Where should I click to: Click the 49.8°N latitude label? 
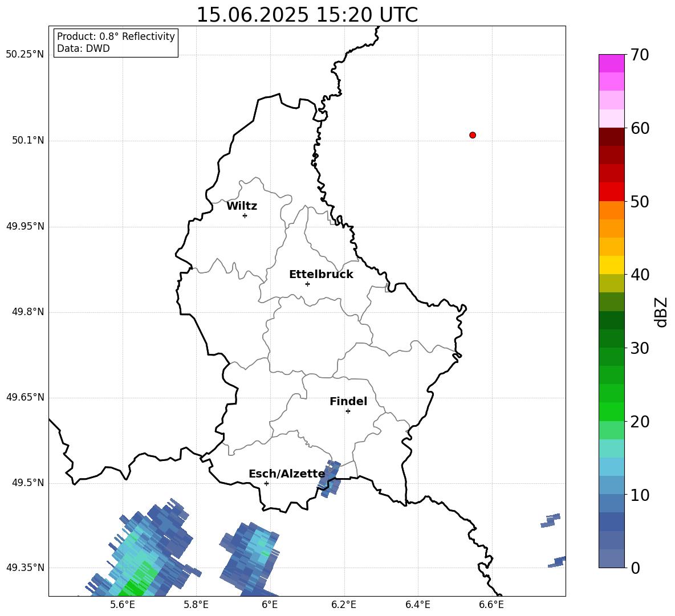click(x=28, y=312)
